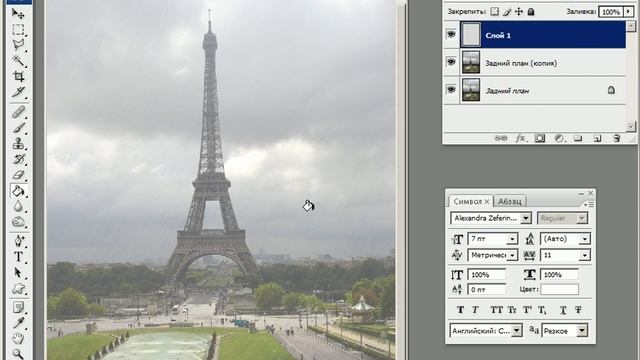
Task: Open the text Цвет color swatch
Action: coord(559,289)
